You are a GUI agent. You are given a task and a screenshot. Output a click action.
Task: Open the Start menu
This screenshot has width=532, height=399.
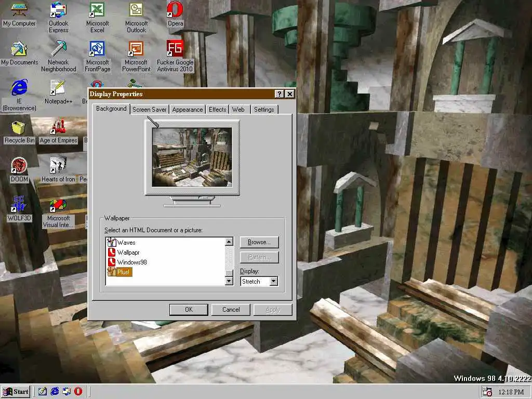[x=16, y=392]
